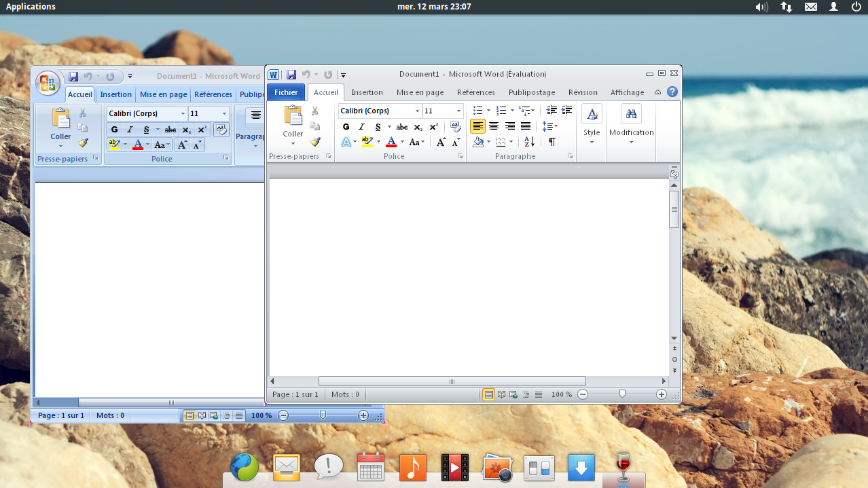Open font size dropdown in back Word window

[224, 113]
